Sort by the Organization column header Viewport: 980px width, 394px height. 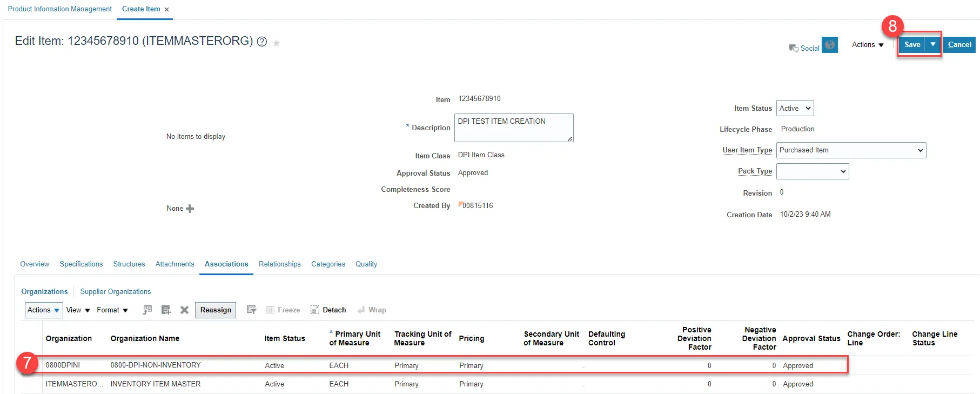(x=69, y=339)
